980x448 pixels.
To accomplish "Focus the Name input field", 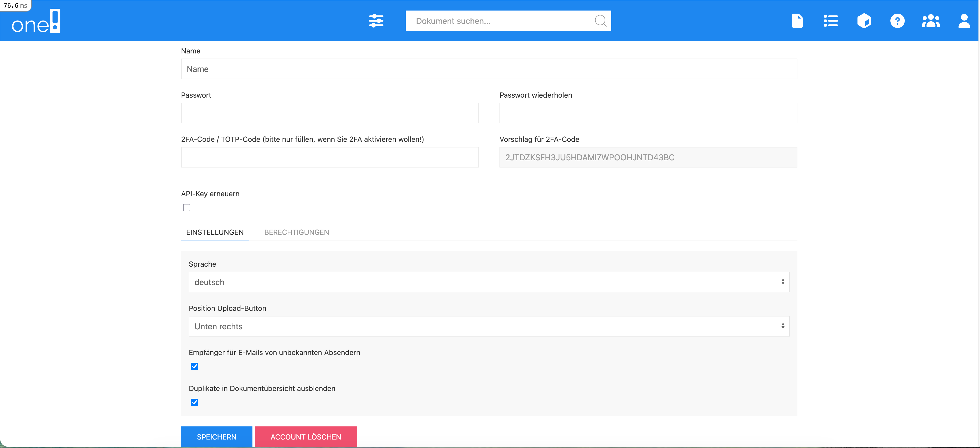I will (x=489, y=69).
